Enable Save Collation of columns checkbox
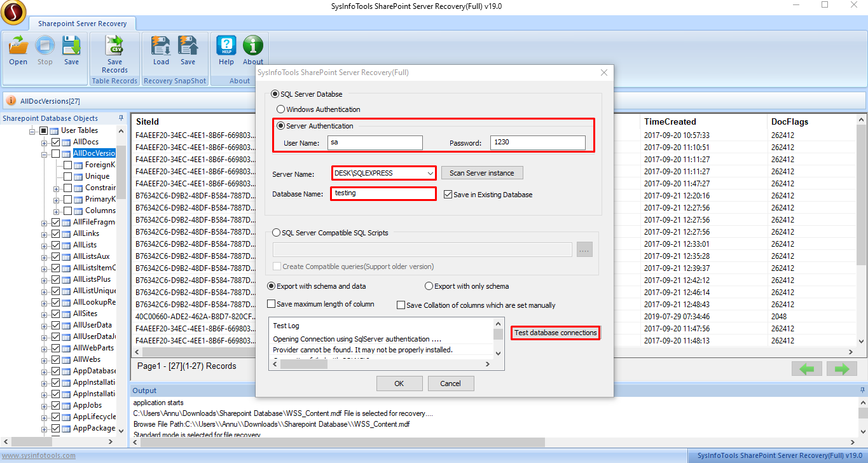The height and width of the screenshot is (463, 868). [x=401, y=305]
